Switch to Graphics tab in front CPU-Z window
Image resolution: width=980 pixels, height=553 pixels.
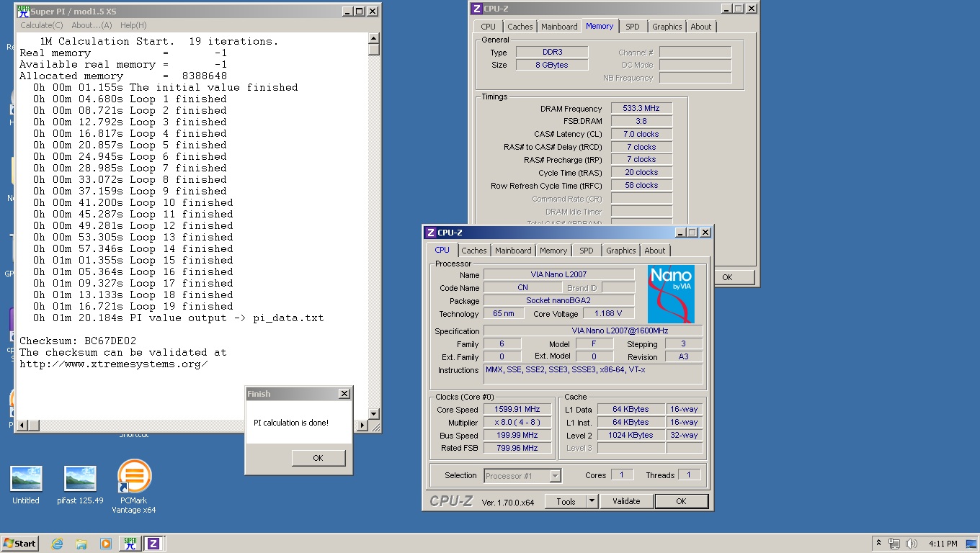pyautogui.click(x=620, y=251)
